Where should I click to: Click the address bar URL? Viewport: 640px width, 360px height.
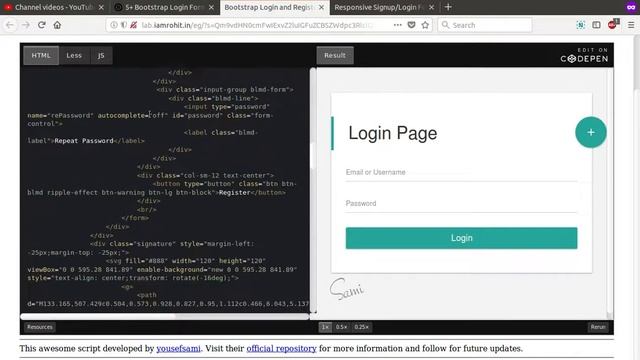[x=257, y=25]
